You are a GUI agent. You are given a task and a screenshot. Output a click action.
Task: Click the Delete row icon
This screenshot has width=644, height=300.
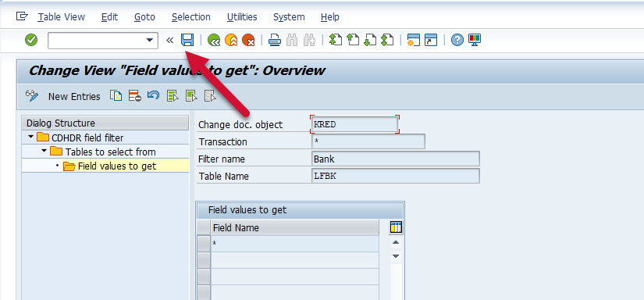click(135, 96)
